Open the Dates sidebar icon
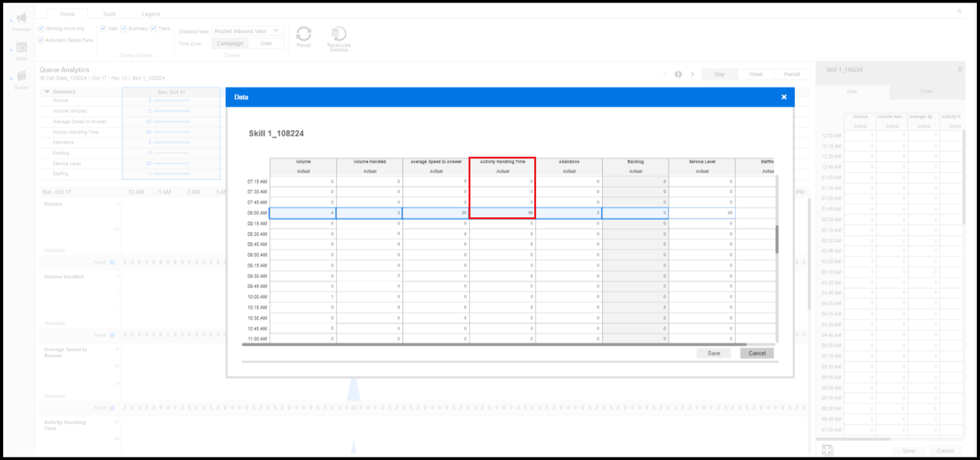This screenshot has width=980, height=460. click(x=21, y=48)
